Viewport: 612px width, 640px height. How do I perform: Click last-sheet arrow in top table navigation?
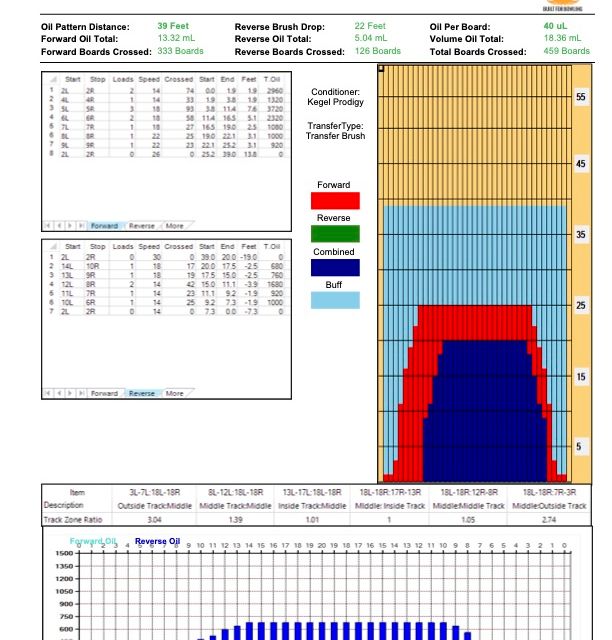(81, 226)
